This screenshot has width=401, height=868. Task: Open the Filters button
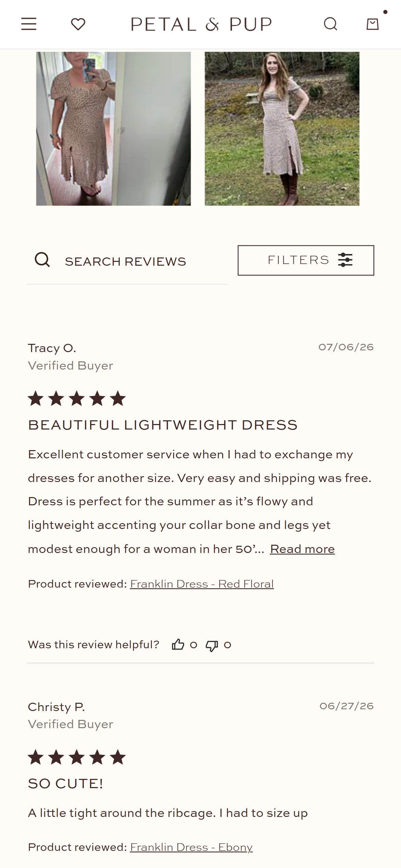(306, 260)
